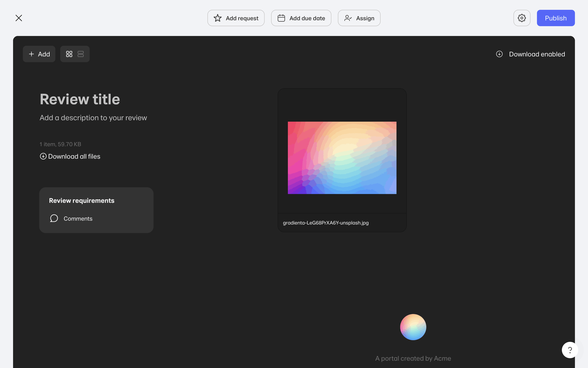Toggle the Download enabled setting

coord(530,54)
